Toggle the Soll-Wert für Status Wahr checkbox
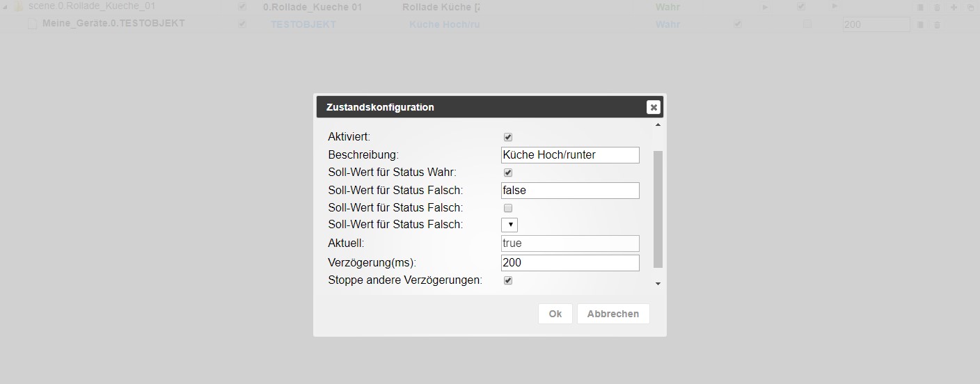The width and height of the screenshot is (980, 384). (x=508, y=173)
